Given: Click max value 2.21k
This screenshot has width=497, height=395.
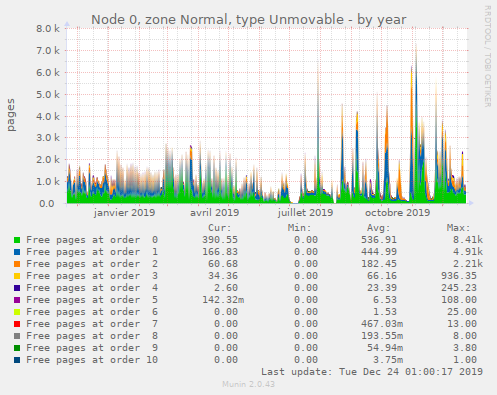Looking at the screenshot, I should click(x=468, y=264).
